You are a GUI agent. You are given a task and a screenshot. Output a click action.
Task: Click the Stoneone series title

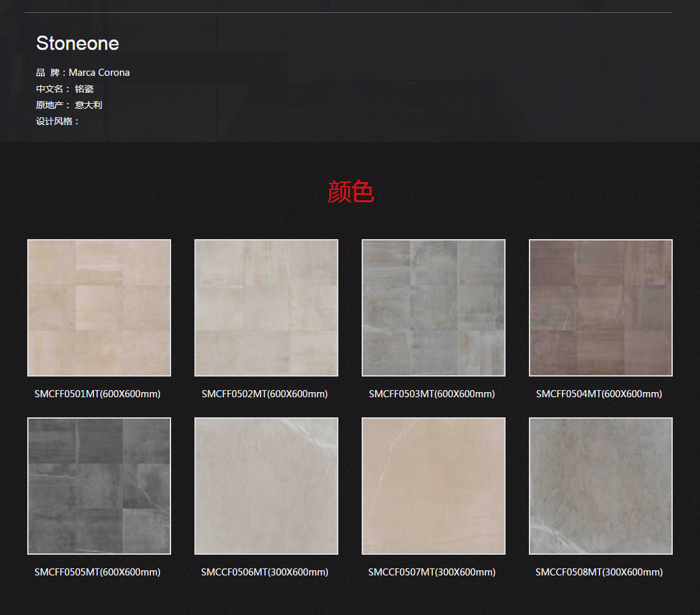click(x=78, y=43)
